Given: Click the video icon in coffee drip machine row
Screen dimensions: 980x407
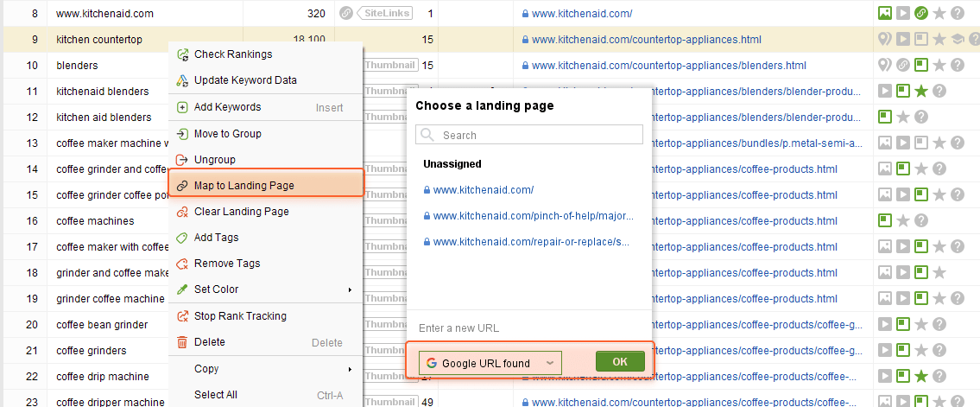Looking at the screenshot, I should pos(884,377).
